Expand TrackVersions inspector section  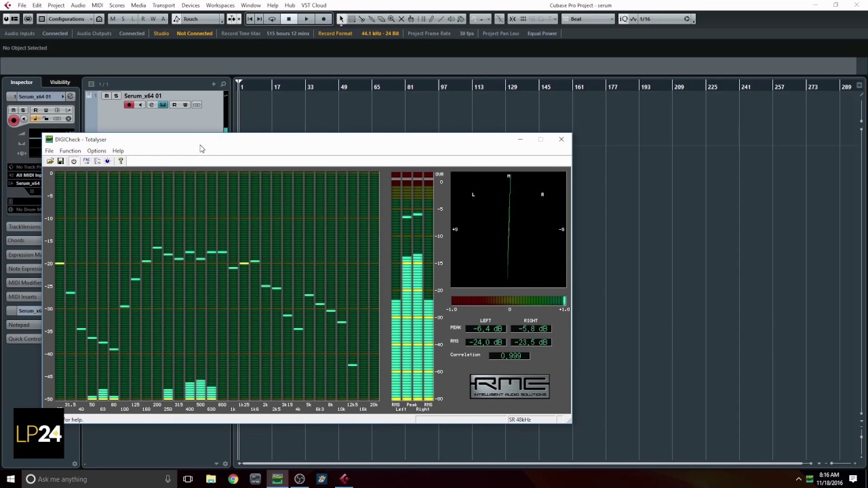(x=24, y=226)
